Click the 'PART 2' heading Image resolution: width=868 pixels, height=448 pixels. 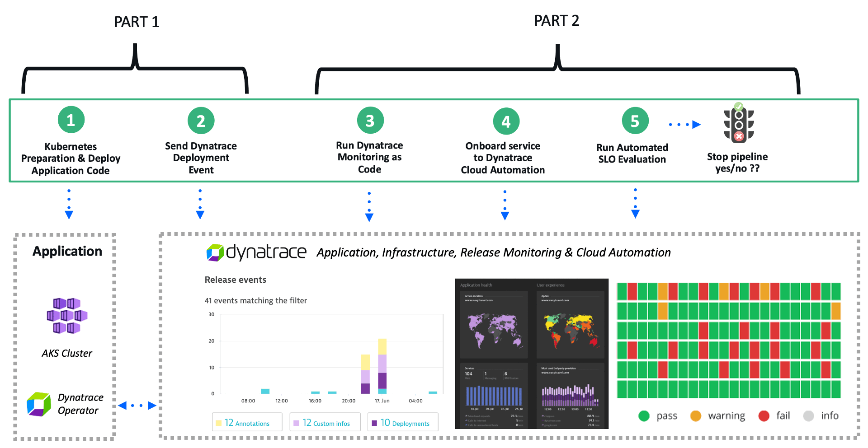tap(557, 21)
